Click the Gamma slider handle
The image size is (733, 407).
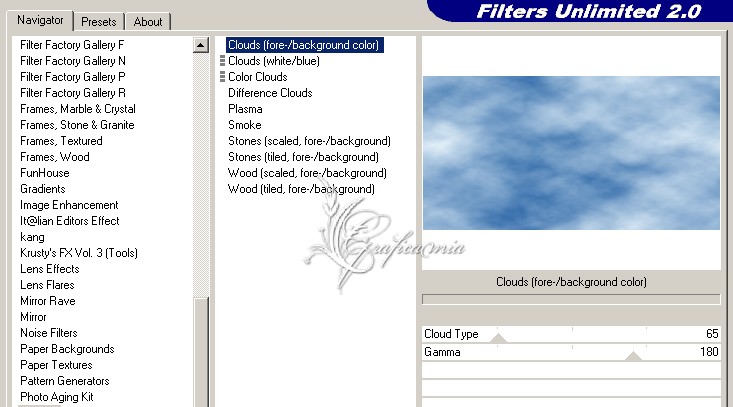point(633,356)
